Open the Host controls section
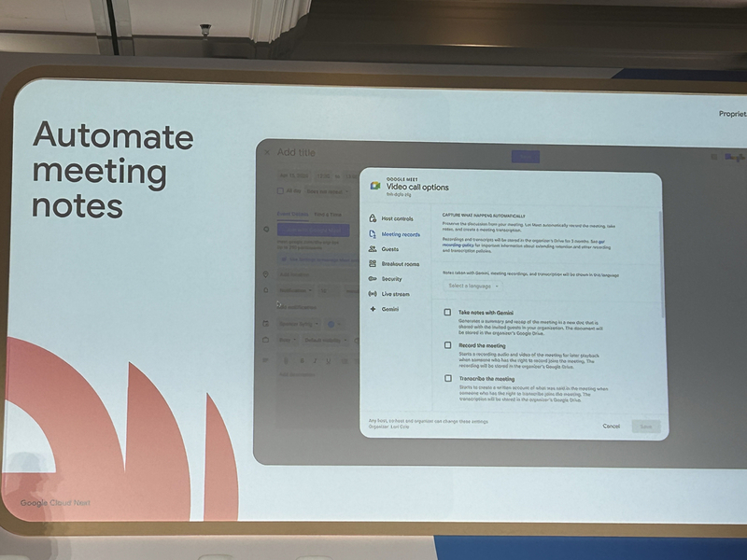This screenshot has height=560, width=747. (398, 218)
